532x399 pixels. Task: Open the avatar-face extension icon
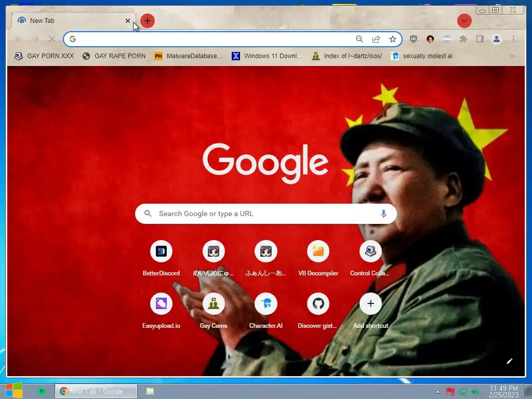pos(430,39)
